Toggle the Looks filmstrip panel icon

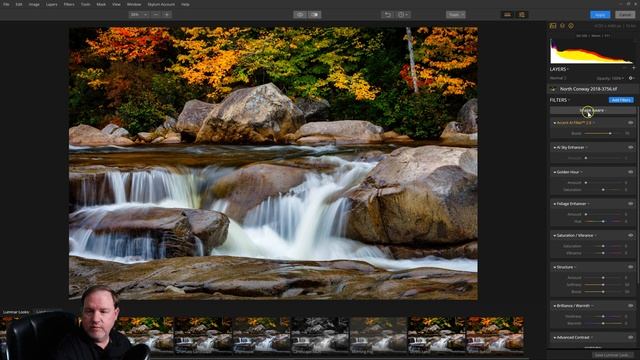click(x=507, y=15)
